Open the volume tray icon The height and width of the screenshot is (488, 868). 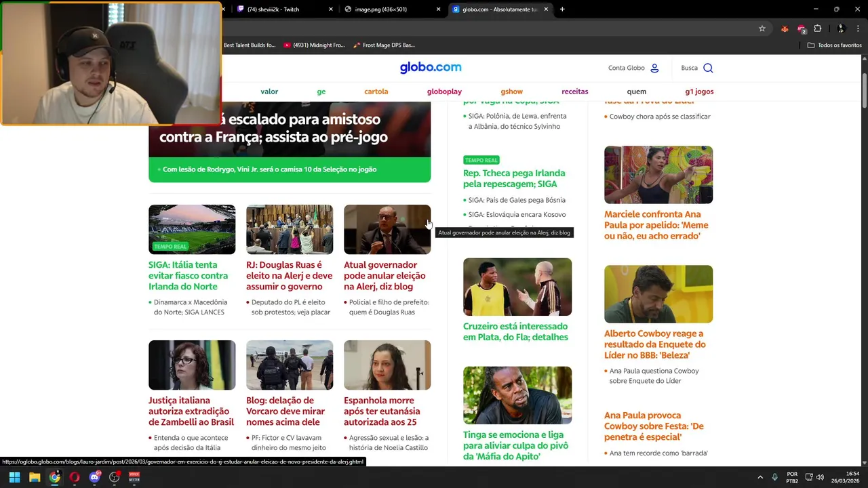[821, 477]
